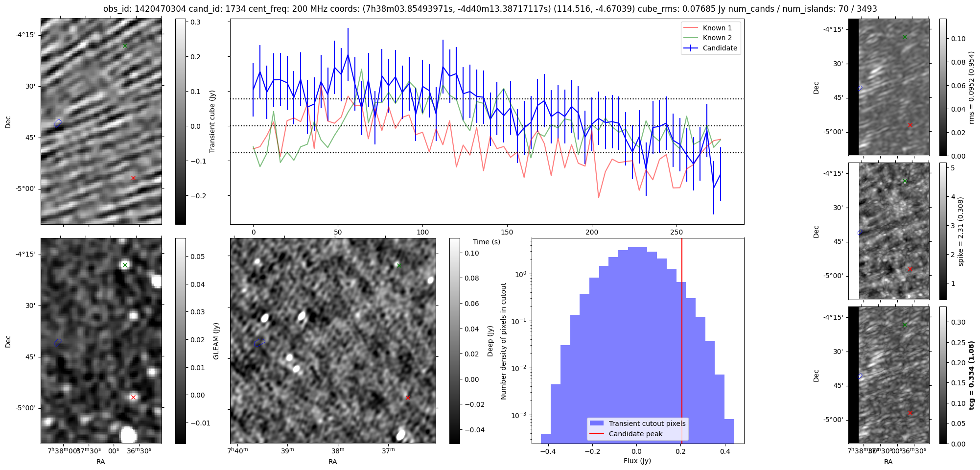Click the figure title with obs_id
Viewport: 980px width, 470px height.
click(x=490, y=9)
